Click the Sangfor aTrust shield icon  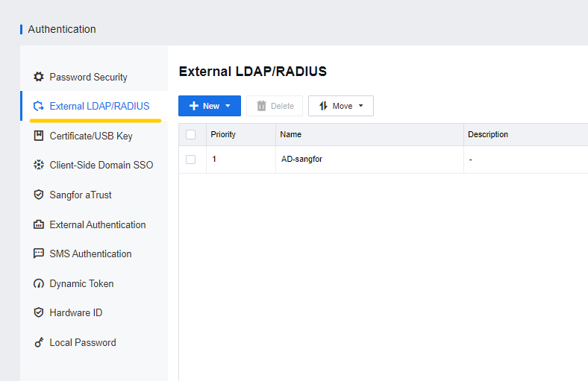pos(39,195)
